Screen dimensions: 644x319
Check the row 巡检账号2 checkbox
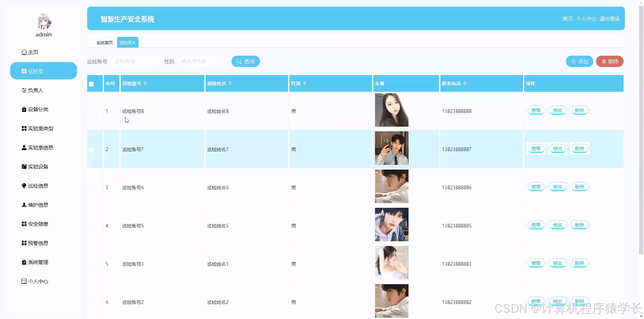click(91, 303)
